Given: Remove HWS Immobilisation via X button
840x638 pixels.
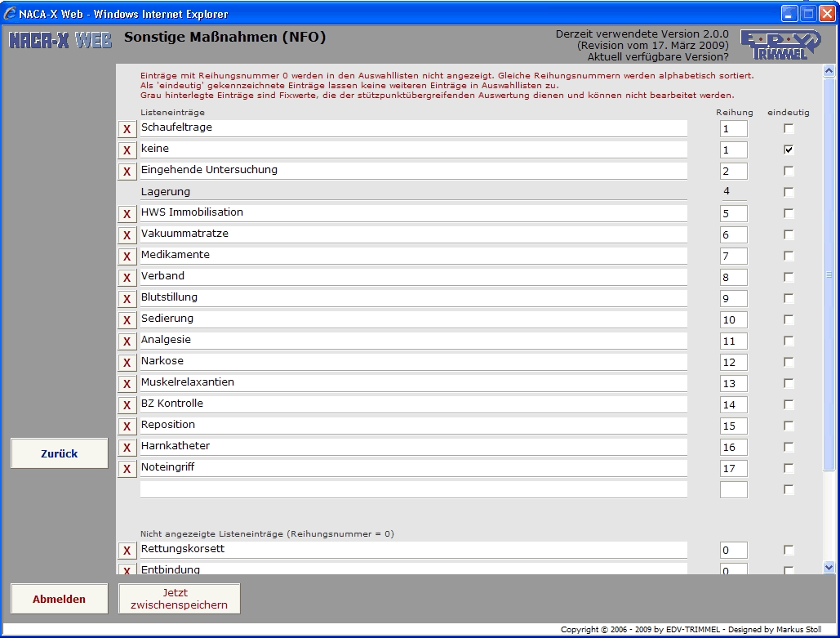Looking at the screenshot, I should 127,214.
